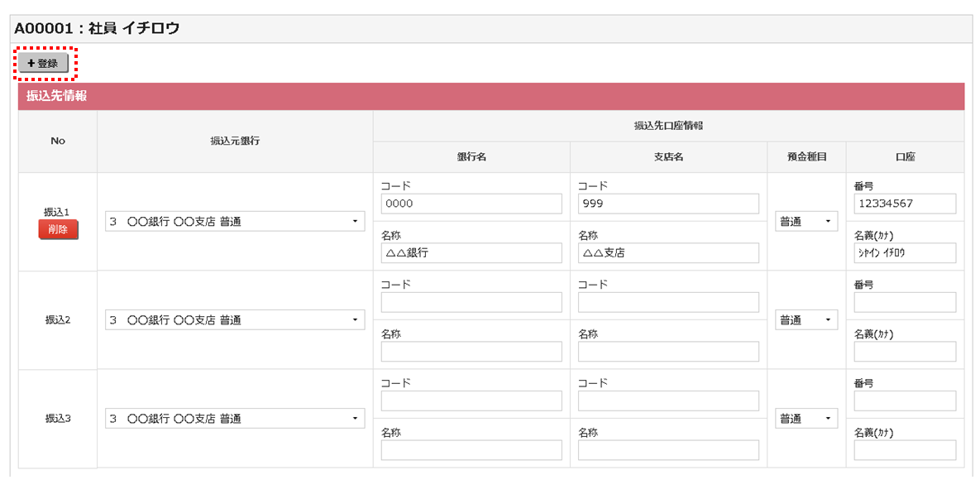Click the empty account number field for 振込2
Screen dimensions: 980x499
[905, 302]
